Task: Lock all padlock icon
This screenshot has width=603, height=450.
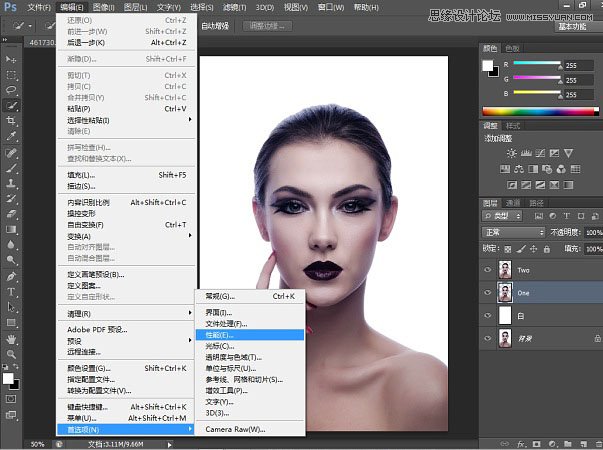Action: click(x=547, y=249)
